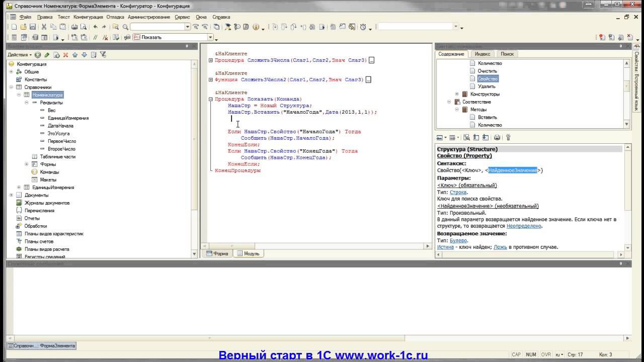Expand the ЕдиницыИзмерения tree node
This screenshot has height=362, width=644.
(19, 188)
